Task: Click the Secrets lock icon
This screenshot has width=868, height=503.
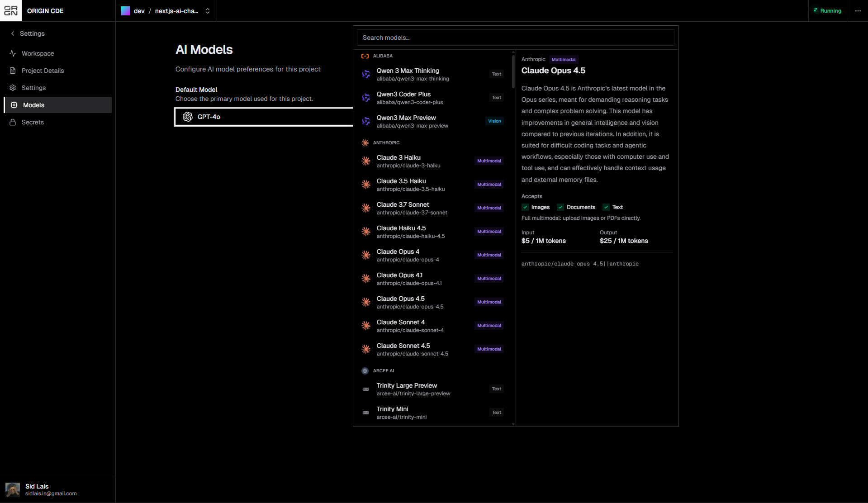Action: pos(13,122)
